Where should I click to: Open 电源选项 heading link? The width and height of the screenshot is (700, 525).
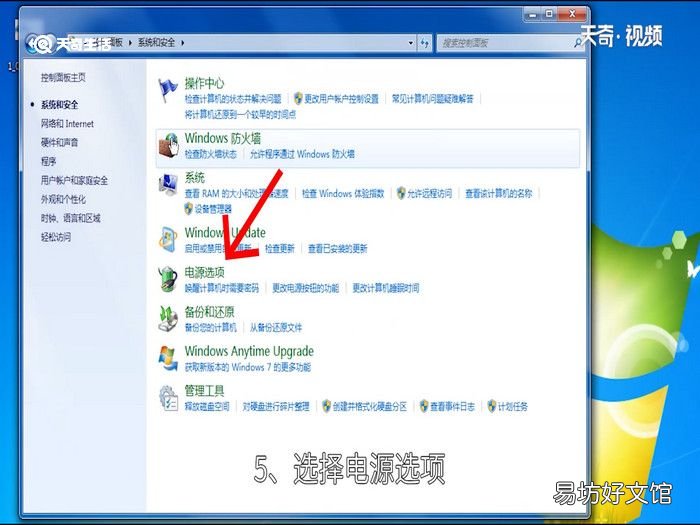(x=204, y=272)
